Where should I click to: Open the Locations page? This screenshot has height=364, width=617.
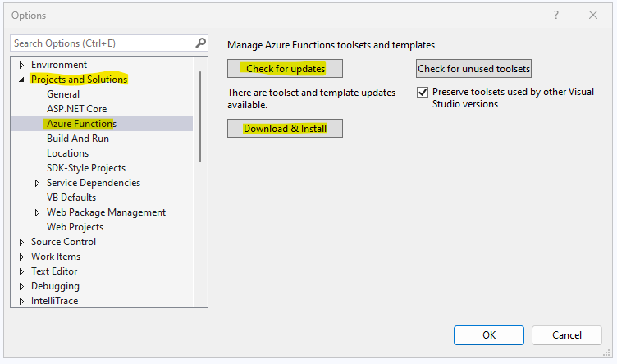[67, 153]
